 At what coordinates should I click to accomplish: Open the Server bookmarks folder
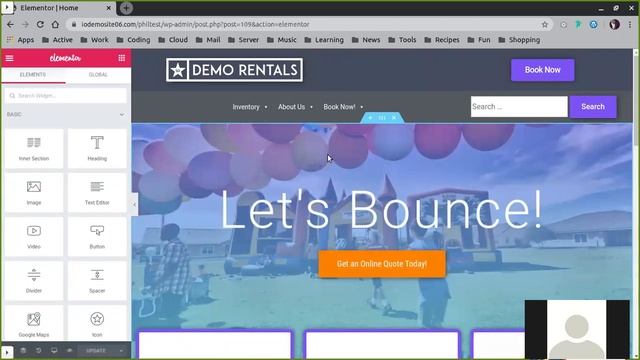click(243, 40)
